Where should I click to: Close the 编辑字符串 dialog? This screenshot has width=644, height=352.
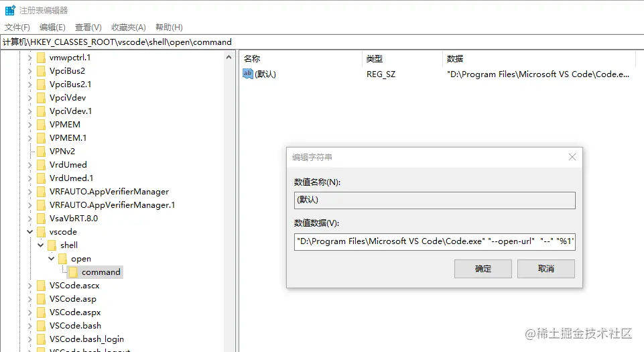tap(572, 158)
